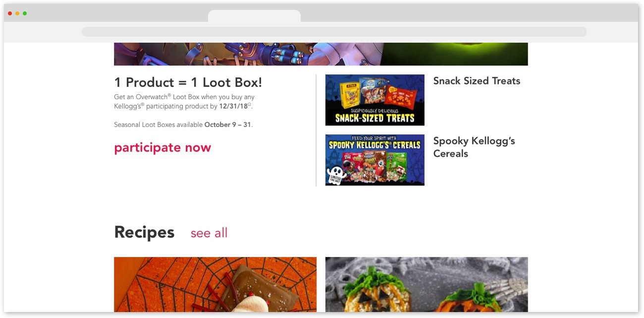Click the Overwatch hero banner image
The height and width of the screenshot is (318, 644).
[321, 54]
